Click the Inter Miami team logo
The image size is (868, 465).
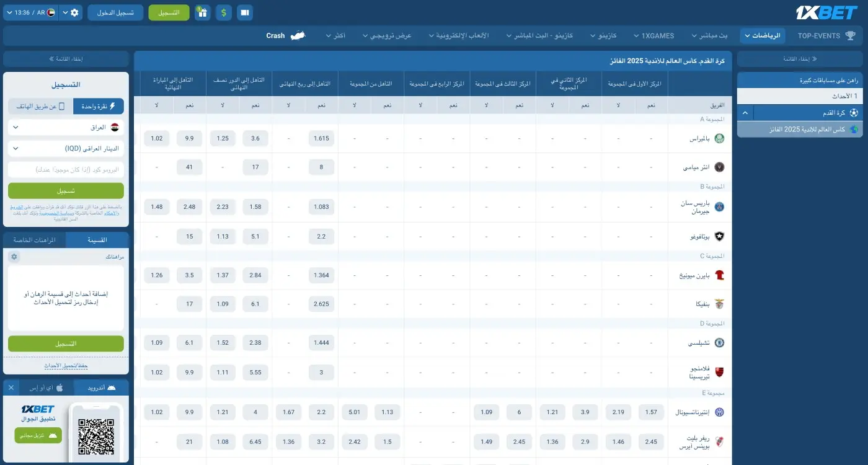coord(719,167)
